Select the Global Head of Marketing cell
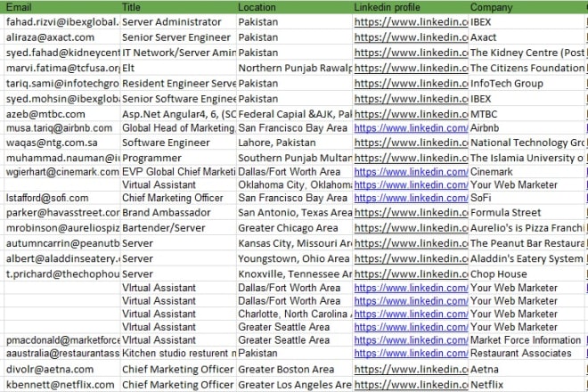This screenshot has height=392, width=588. coord(178,128)
